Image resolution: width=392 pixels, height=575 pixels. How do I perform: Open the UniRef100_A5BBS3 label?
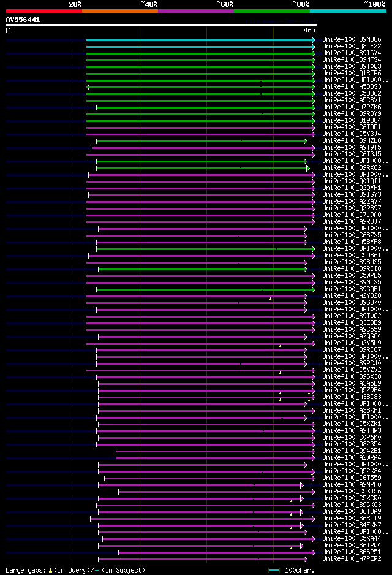[352, 87]
